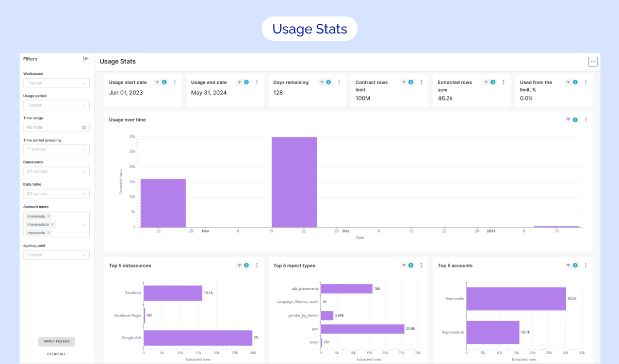Image resolution: width=619 pixels, height=364 pixels.
Task: Open the agency_uuid dropdown
Action: [x=56, y=255]
